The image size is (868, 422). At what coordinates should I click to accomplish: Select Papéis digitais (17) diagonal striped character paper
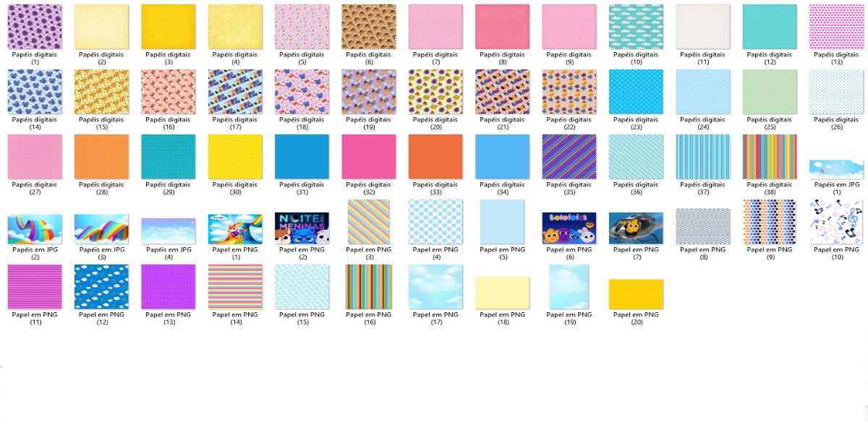tap(235, 92)
